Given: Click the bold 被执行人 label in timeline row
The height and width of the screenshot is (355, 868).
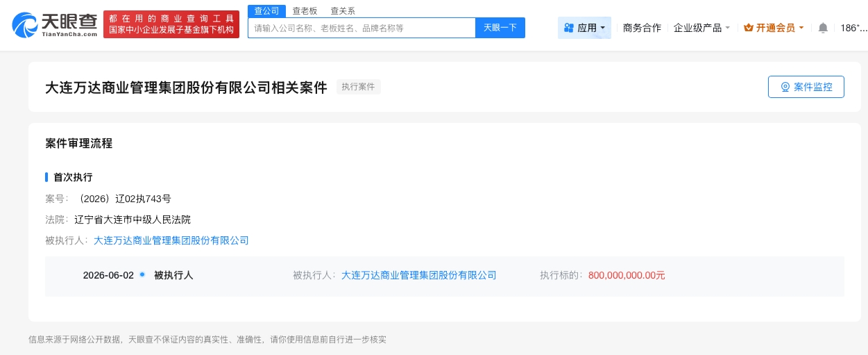Looking at the screenshot, I should [x=173, y=275].
